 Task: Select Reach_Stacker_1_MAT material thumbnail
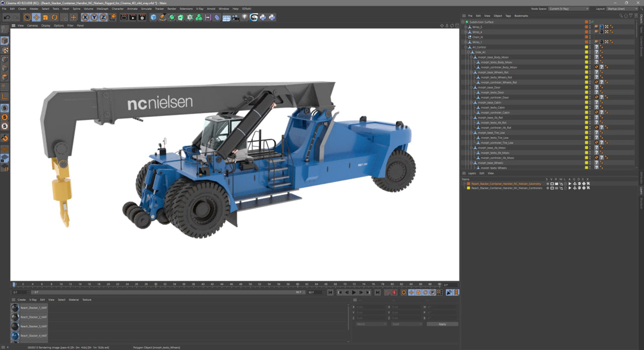pos(15,308)
